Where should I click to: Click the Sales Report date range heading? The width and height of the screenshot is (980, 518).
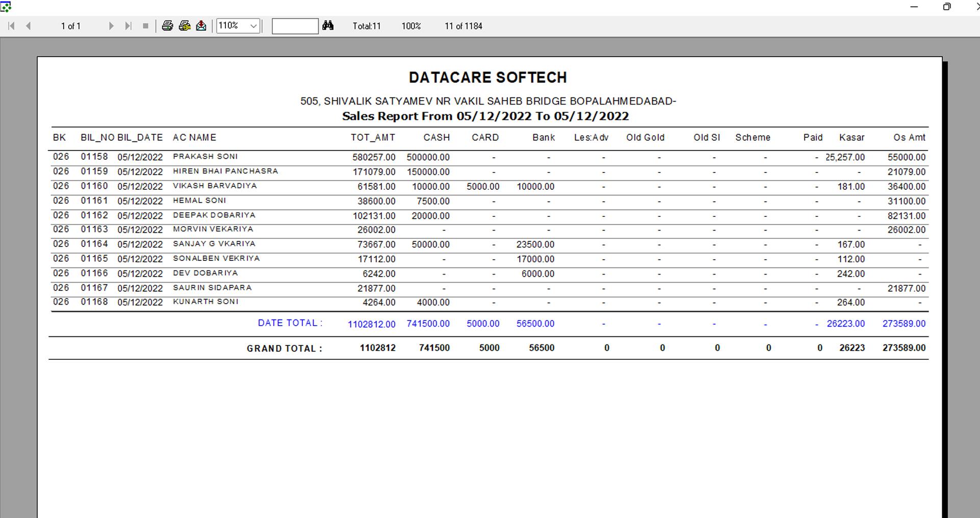click(485, 116)
